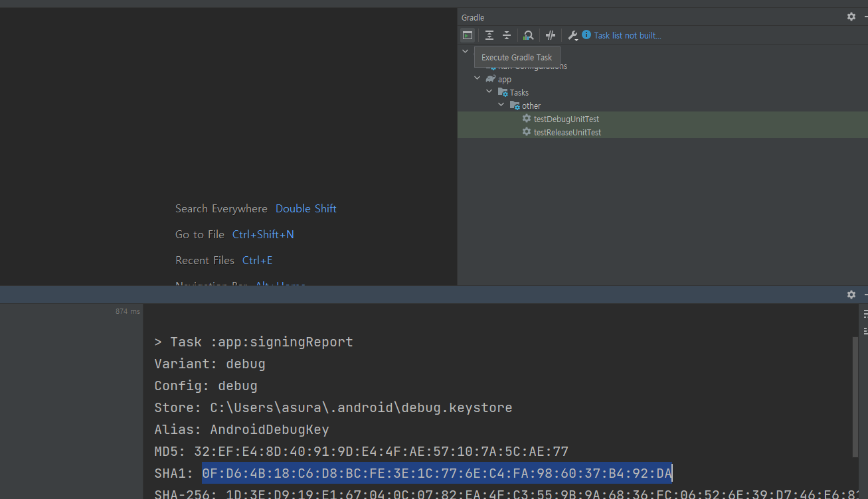Collapse the app module chevron
Screen dimensions: 868x499
[x=477, y=78]
